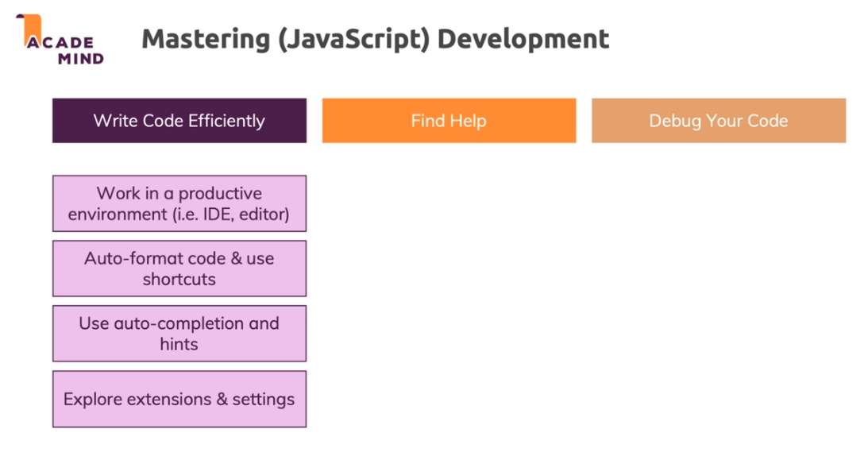Click the word settings in the last box
Image resolution: width=868 pixels, height=456 pixels.
point(263,399)
